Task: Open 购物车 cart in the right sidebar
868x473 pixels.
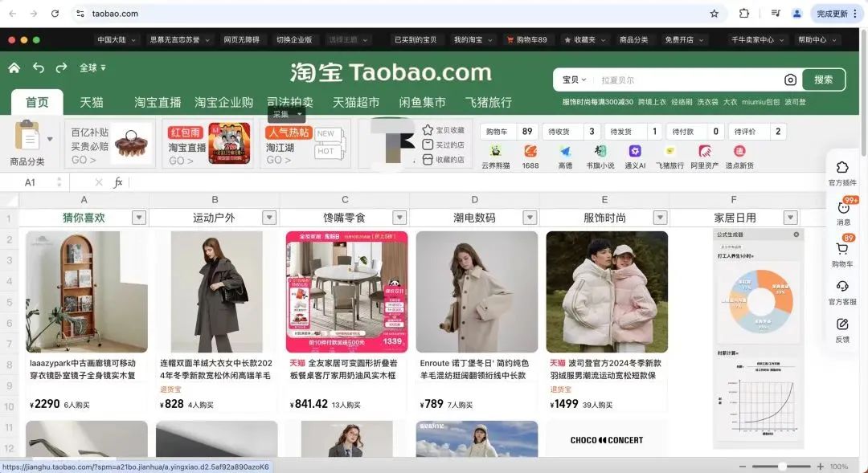Action: [x=842, y=255]
